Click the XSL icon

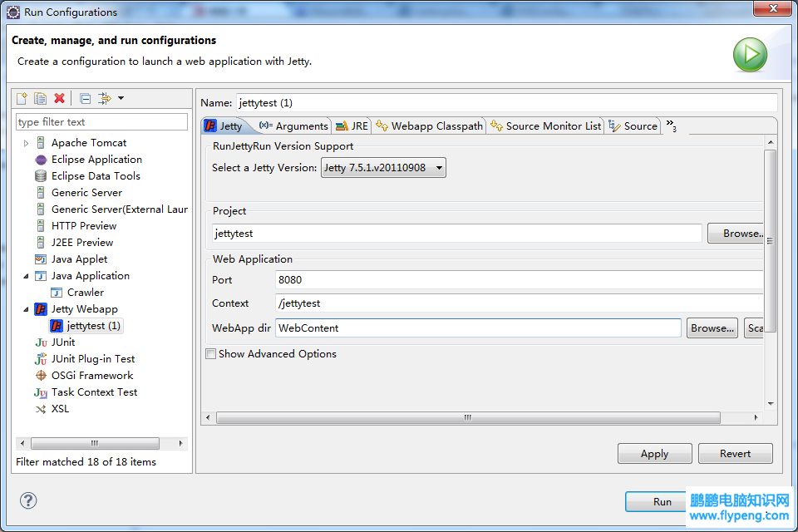tap(41, 409)
